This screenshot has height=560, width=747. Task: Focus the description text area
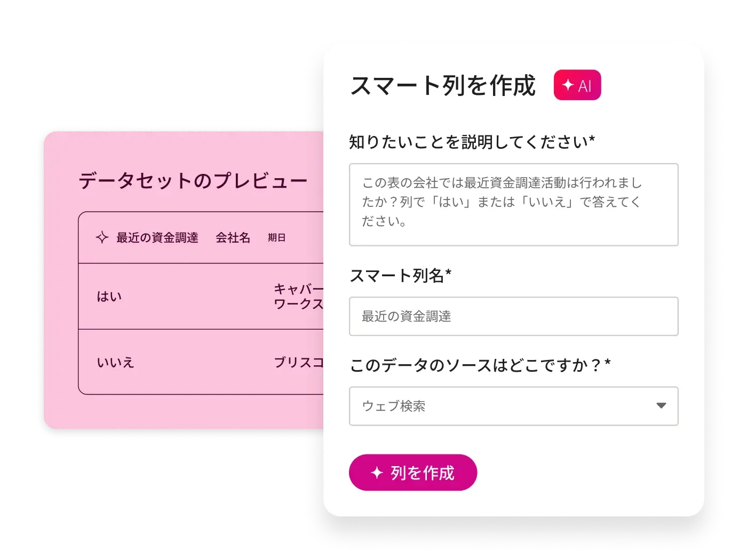coord(513,205)
